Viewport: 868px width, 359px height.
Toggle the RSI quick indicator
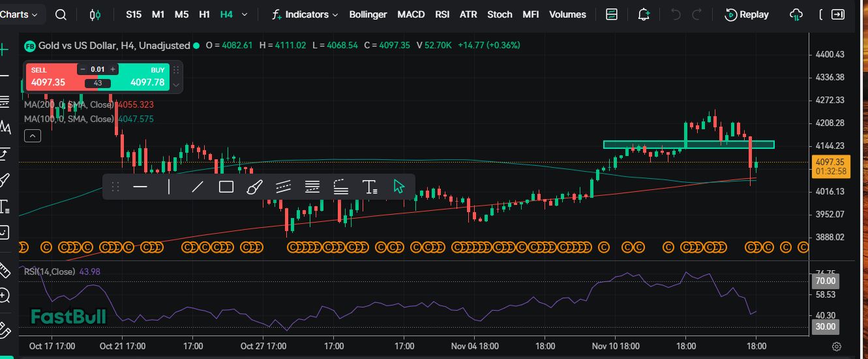[442, 14]
